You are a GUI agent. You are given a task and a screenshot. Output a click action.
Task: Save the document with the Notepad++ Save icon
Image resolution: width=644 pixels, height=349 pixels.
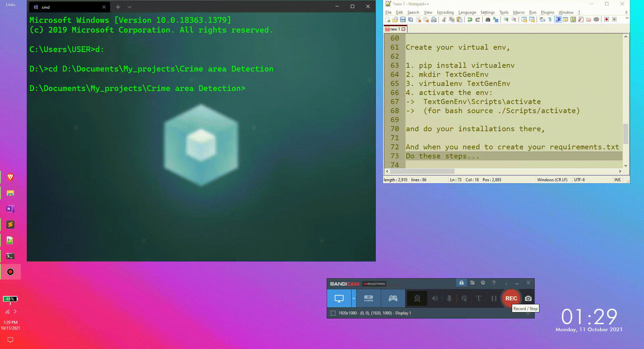pos(403,20)
